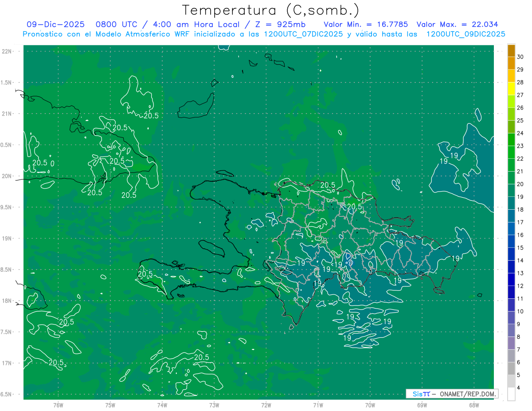The image size is (532, 411).
Task: Click longitude axis label "74W"
Action: coord(162,405)
